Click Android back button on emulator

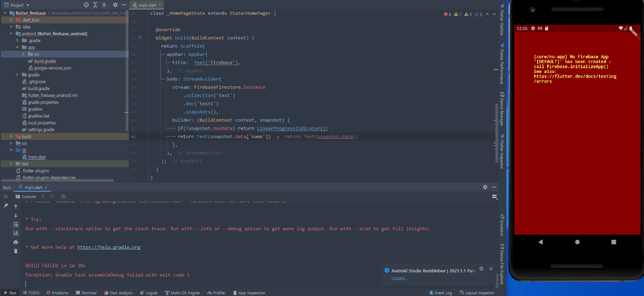coord(541,242)
